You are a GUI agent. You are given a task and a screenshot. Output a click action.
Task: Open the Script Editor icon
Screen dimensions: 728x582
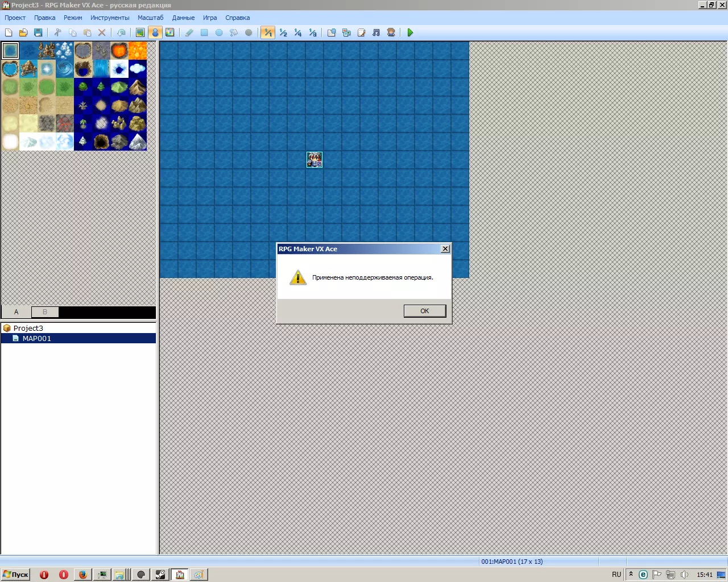(x=361, y=32)
